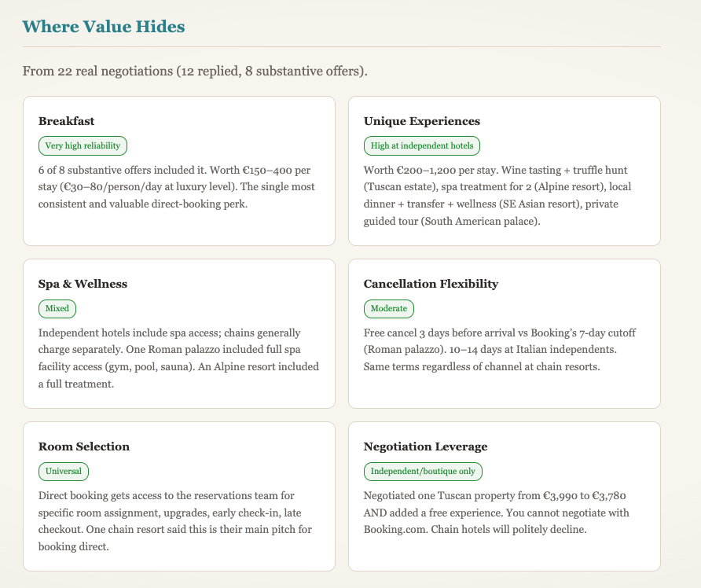The width and height of the screenshot is (701, 588).
Task: Select the Cancellation Flexibility card title
Action: point(431,284)
